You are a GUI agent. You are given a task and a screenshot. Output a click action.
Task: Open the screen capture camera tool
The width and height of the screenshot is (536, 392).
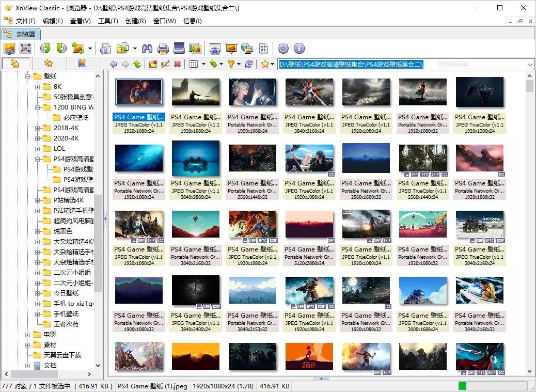tap(215, 48)
